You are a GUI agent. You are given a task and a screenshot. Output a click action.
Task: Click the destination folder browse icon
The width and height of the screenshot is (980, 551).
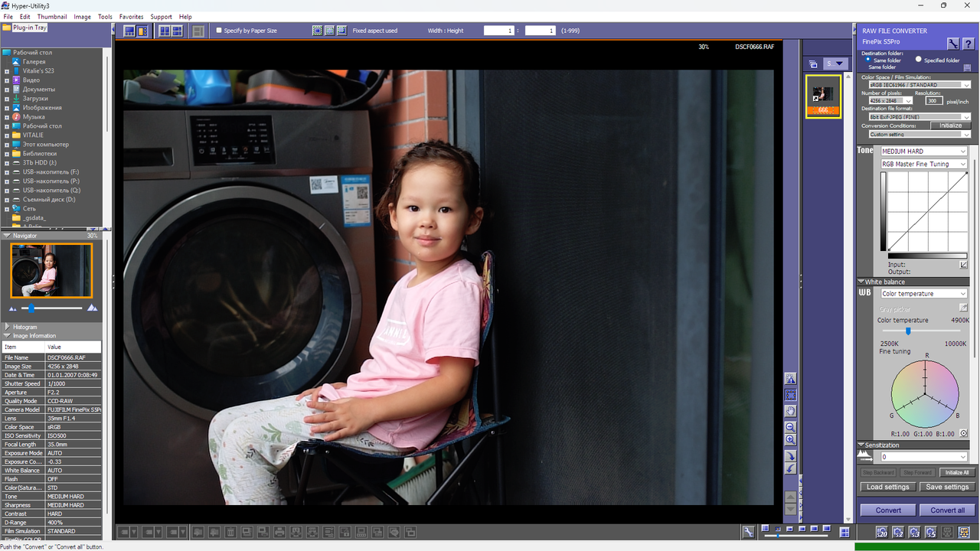pyautogui.click(x=967, y=67)
